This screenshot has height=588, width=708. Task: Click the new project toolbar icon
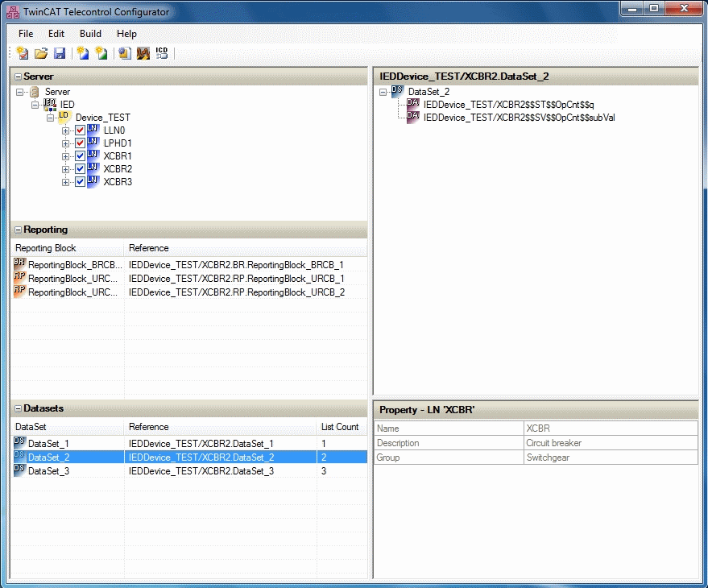[x=22, y=53]
